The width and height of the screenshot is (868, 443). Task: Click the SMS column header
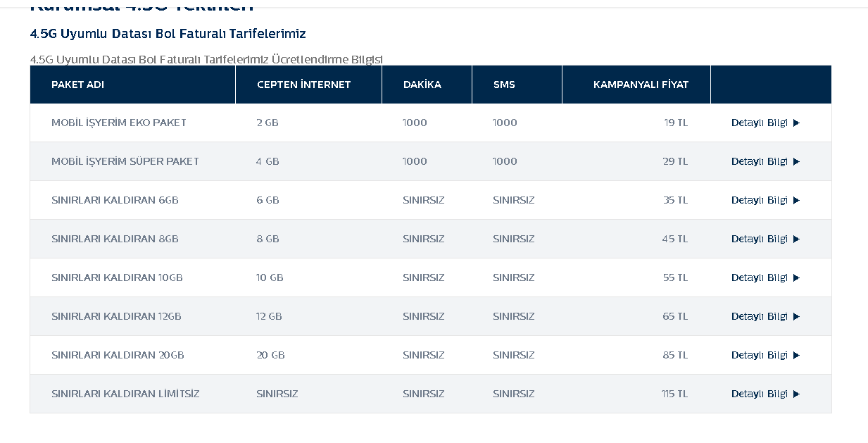pos(504,85)
